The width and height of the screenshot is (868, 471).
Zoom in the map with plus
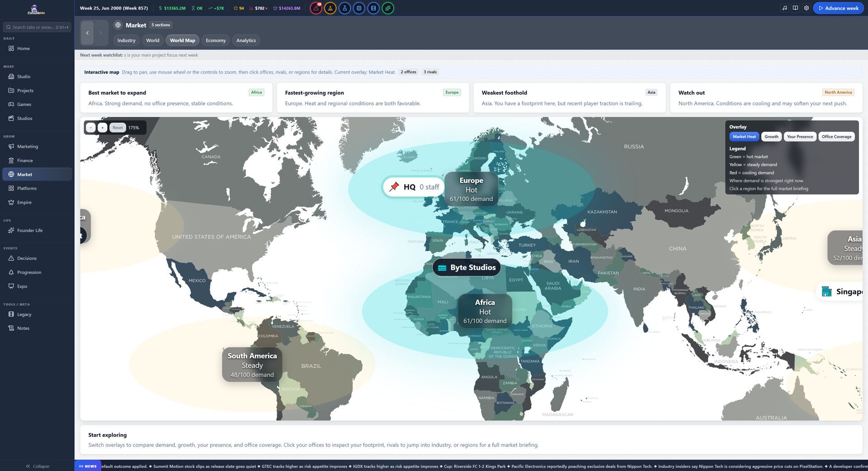click(103, 128)
